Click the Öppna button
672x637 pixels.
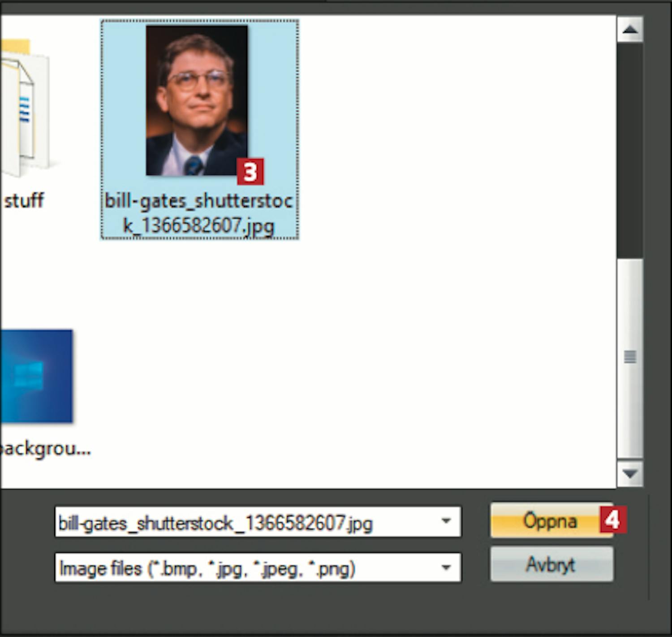click(551, 520)
